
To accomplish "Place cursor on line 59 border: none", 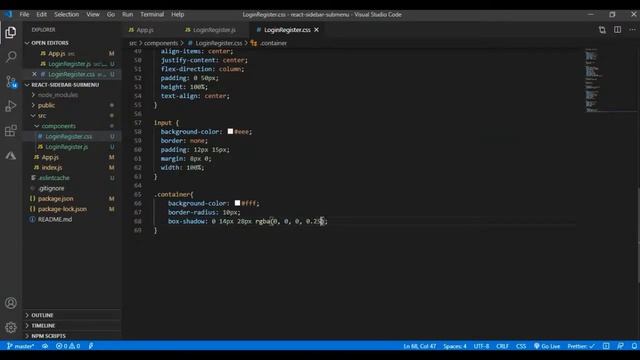I will tap(184, 140).
